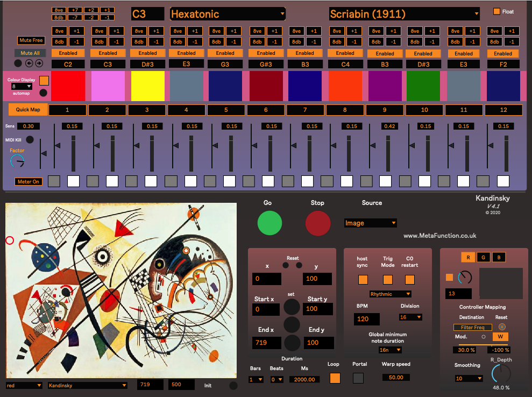Toggle the Meter On button
Image resolution: width=532 pixels, height=397 pixels.
tap(29, 181)
